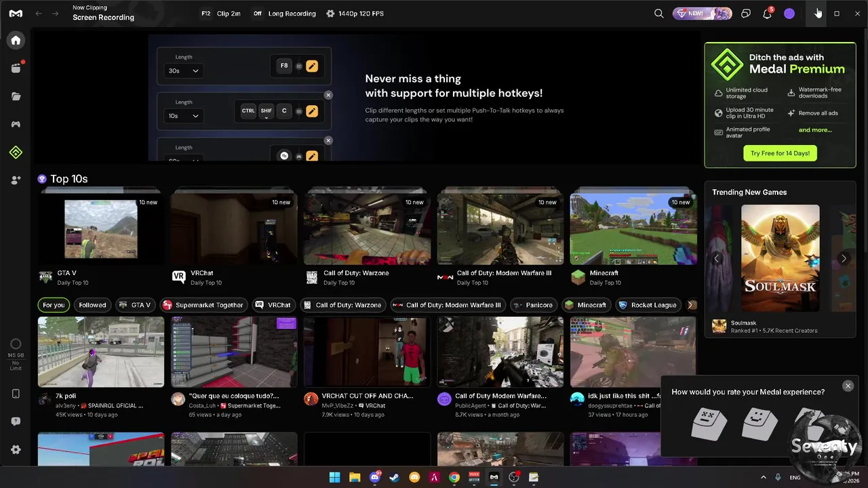Open Call of Duty: Warzone Top 10 thumbnail

pyautogui.click(x=367, y=228)
